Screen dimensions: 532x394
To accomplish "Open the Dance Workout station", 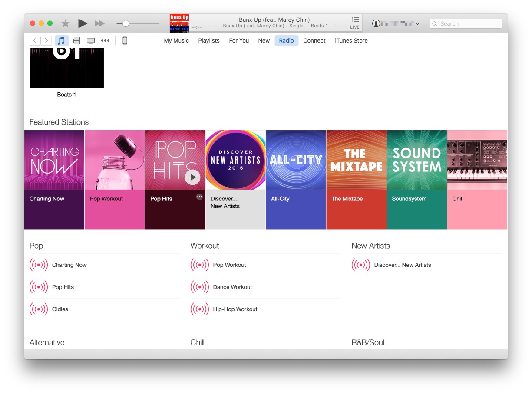I will pos(232,287).
